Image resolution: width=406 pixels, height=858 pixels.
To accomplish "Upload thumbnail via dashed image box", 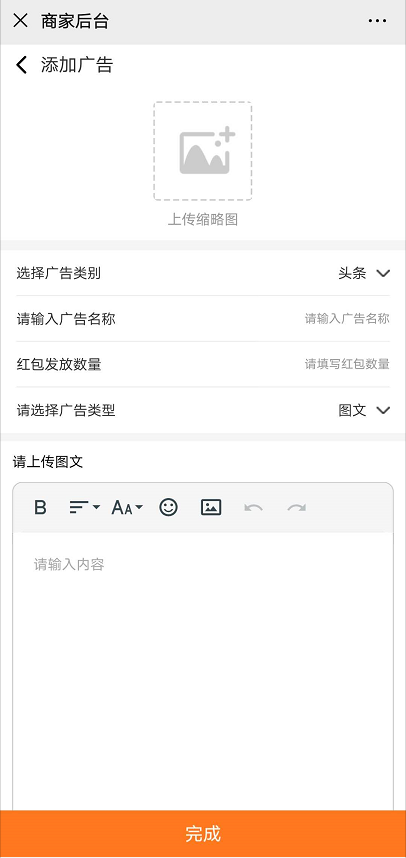I will [x=202, y=150].
